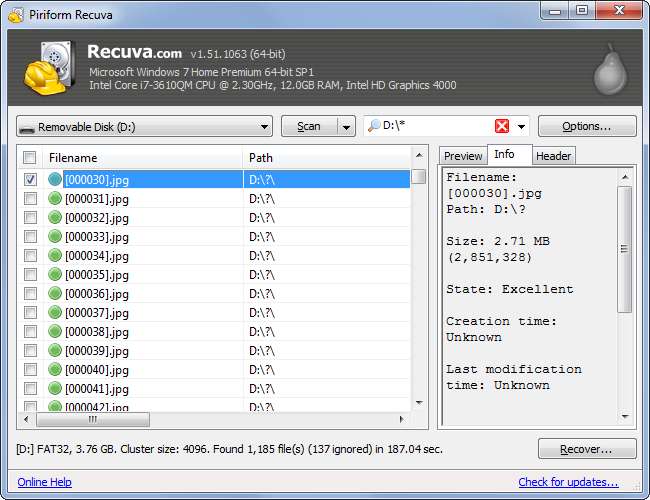Image resolution: width=650 pixels, height=500 pixels.
Task: Click the D:\?\ path of [000033].jpg
Action: pos(262,236)
